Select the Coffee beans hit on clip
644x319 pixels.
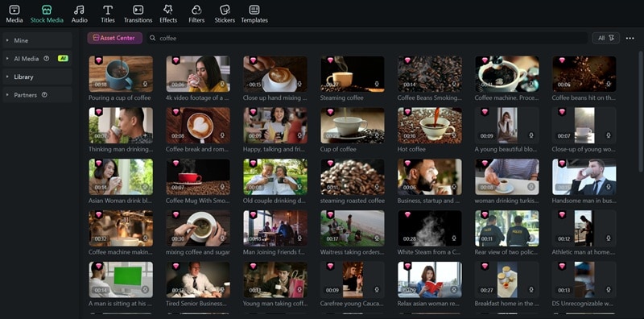(584, 74)
